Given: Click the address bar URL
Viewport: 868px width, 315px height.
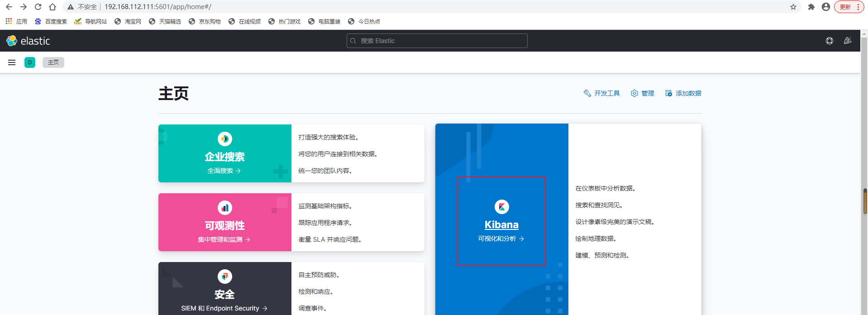Looking at the screenshot, I should [x=158, y=7].
